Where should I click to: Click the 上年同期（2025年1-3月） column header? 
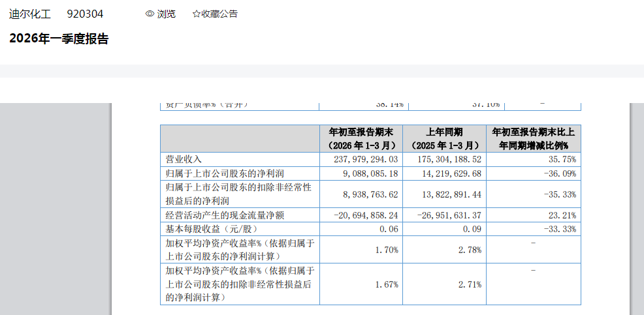coord(444,139)
